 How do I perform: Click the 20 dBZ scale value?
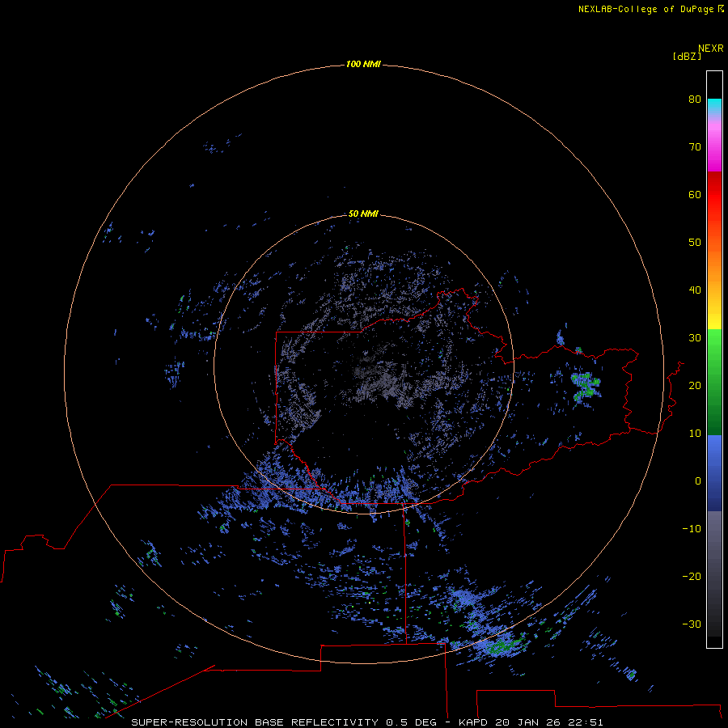click(695, 386)
